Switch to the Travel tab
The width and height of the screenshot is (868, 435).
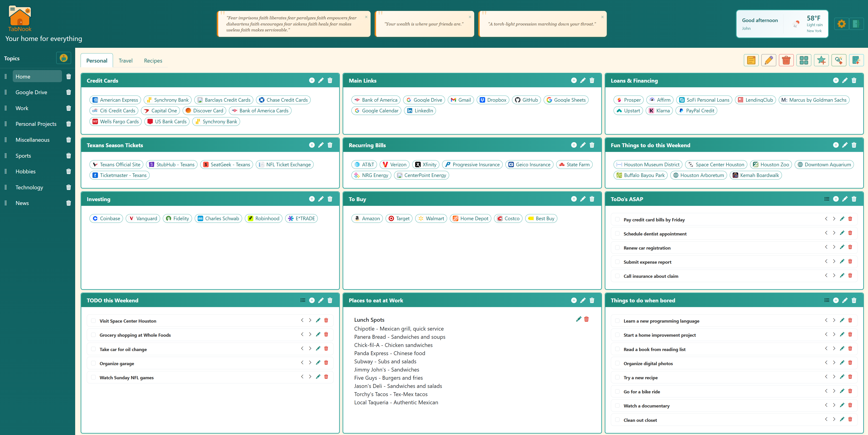[x=125, y=61]
